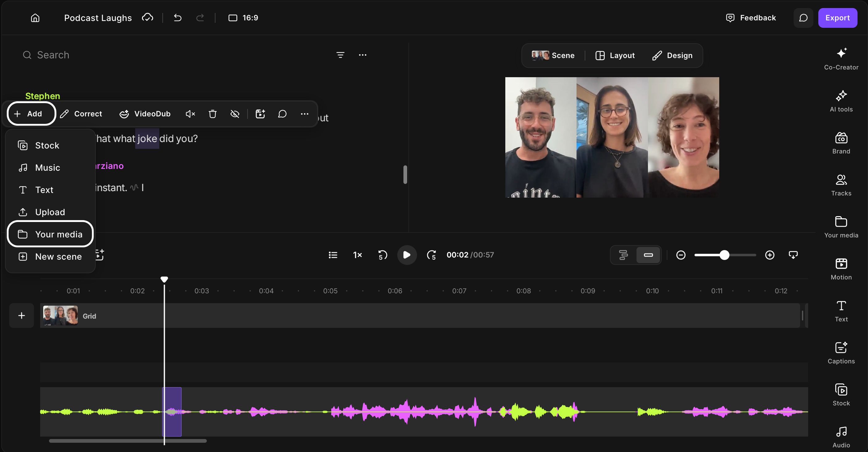Open Your media in the right sidebar
The width and height of the screenshot is (868, 452).
coord(841,227)
